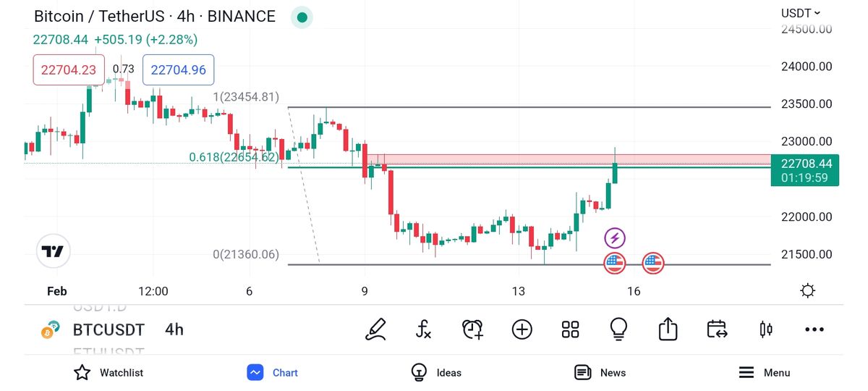Open the indicators fx icon

pos(424,329)
